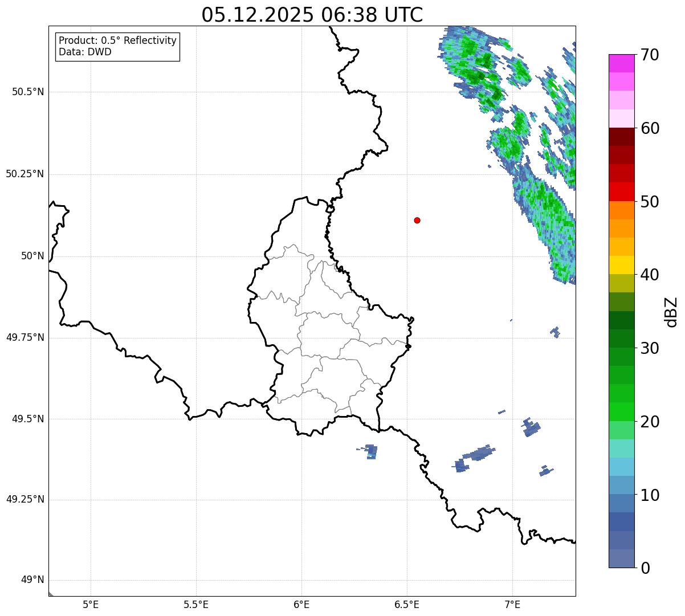Click the 7°E longitude label
Viewport: 685px width, 616px height.
tap(512, 604)
